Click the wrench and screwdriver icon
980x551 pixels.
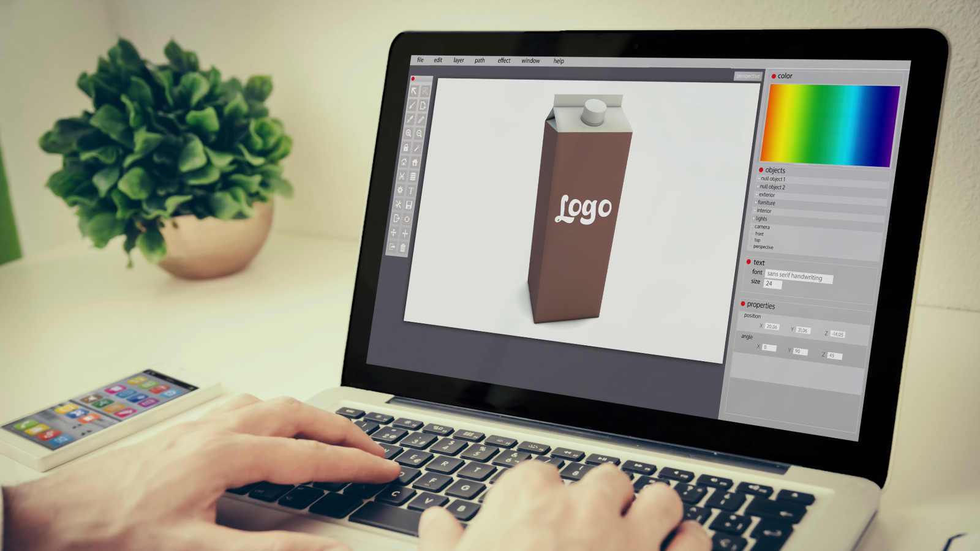(398, 204)
